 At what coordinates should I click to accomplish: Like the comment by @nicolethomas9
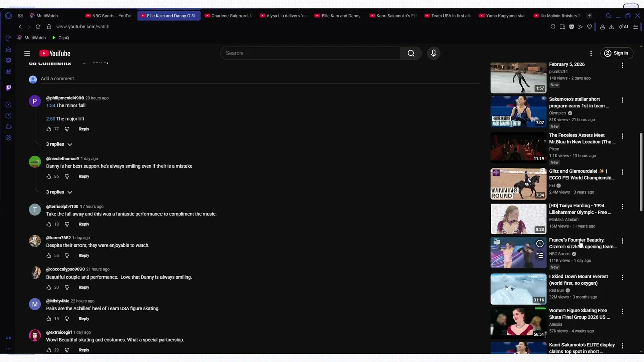pos(49,176)
